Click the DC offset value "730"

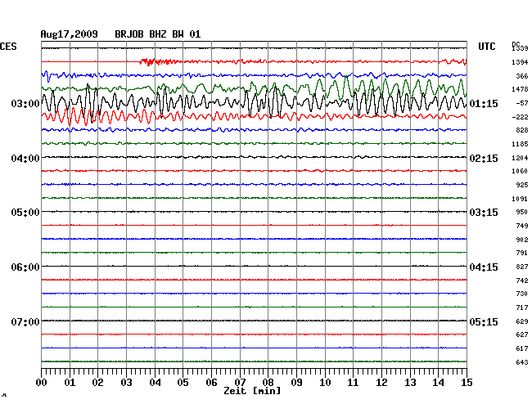(522, 294)
